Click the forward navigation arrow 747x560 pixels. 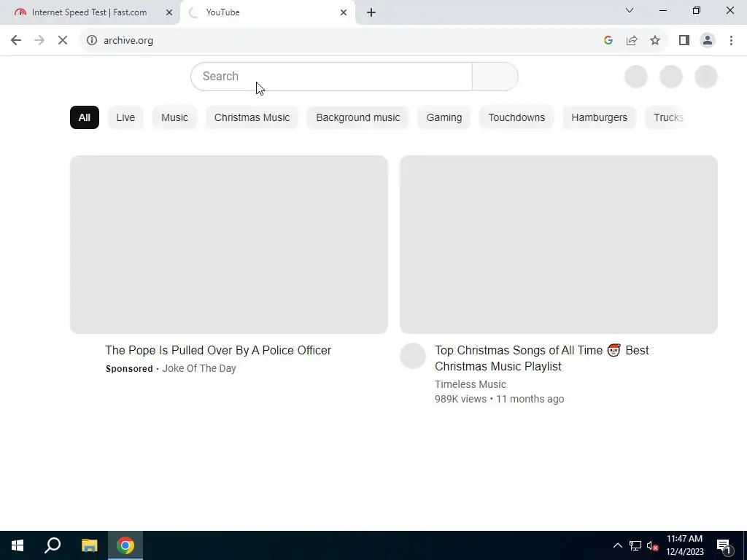(39, 41)
